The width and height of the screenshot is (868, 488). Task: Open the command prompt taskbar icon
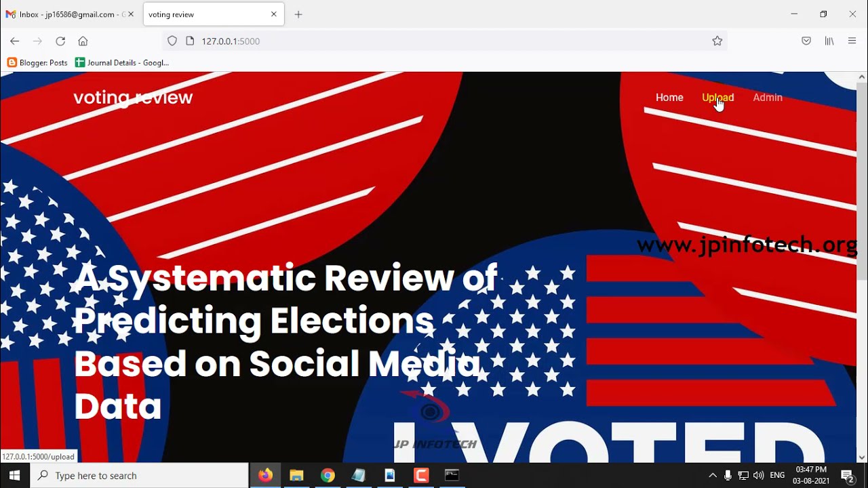pyautogui.click(x=452, y=476)
